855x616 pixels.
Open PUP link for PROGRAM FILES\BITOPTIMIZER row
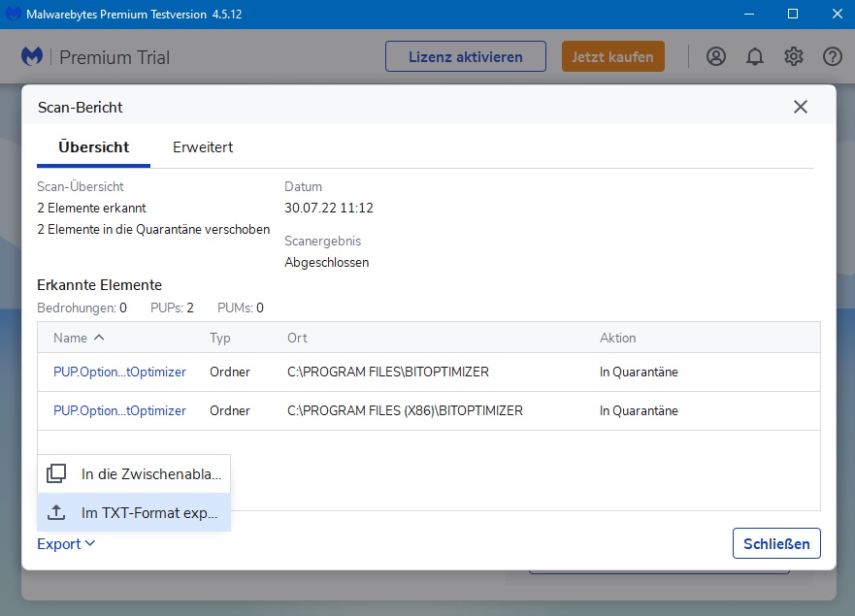tap(119, 372)
